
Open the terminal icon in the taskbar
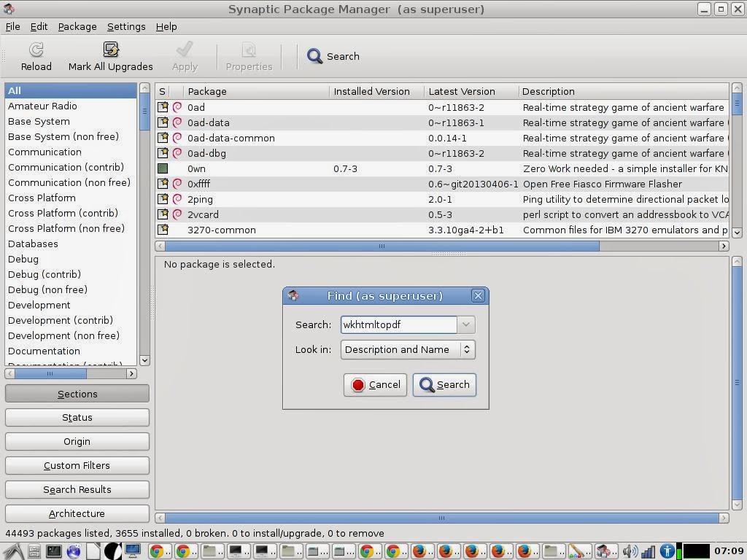[53, 551]
